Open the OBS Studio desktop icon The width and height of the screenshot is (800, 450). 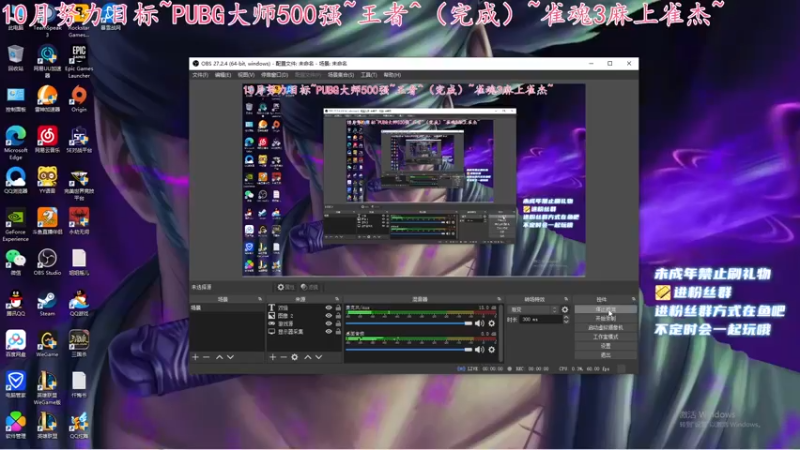point(47,262)
